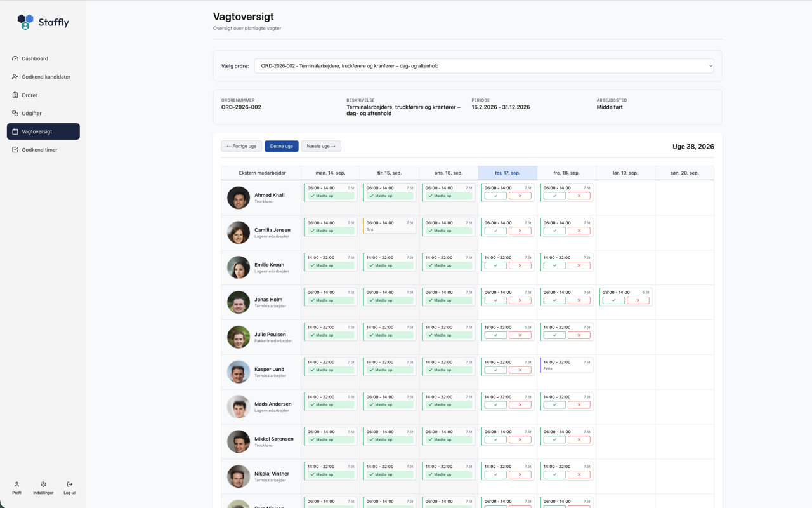The image size is (812, 508).
Task: Click Kasper Lund's avatar
Action: tap(239, 372)
